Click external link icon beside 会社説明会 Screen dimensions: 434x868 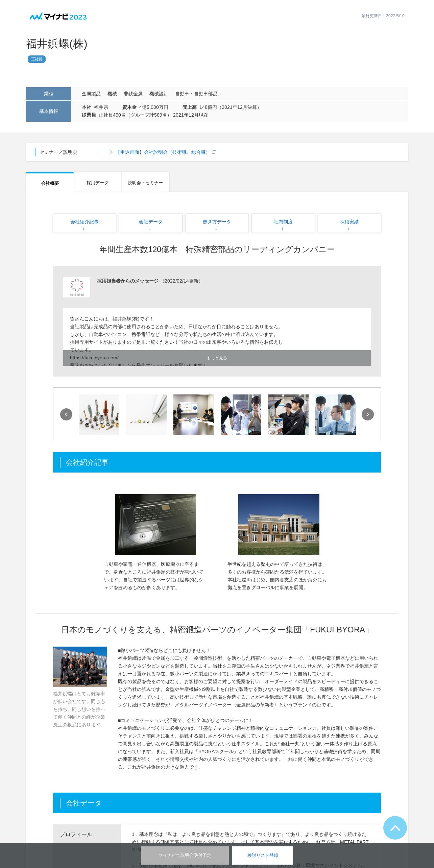click(x=214, y=152)
